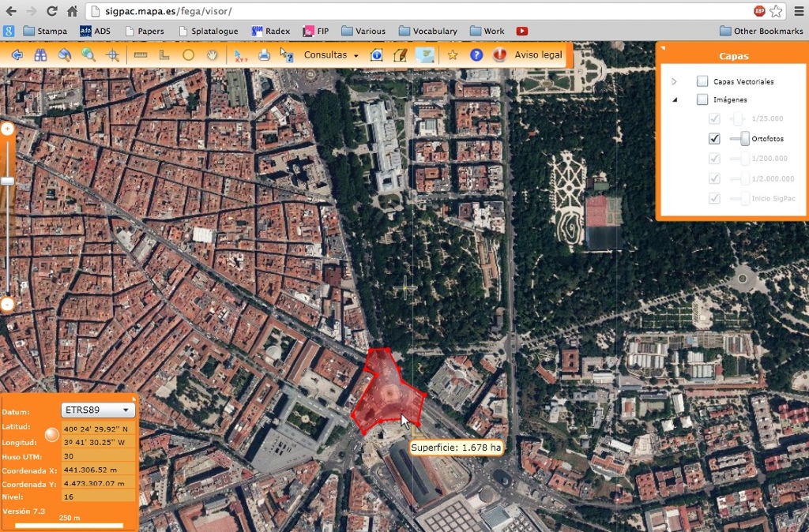This screenshot has width=809, height=532.
Task: Select the hand pan tool
Action: (x=212, y=55)
